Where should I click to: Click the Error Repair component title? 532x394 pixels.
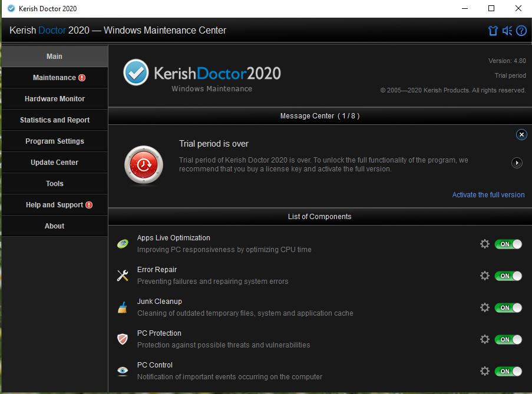[157, 270]
